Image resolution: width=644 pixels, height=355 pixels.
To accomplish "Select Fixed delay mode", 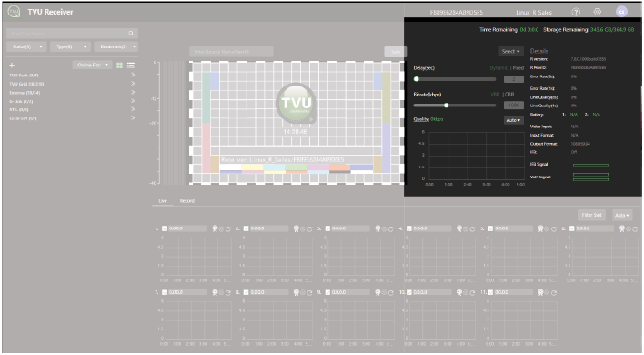I will coord(518,68).
